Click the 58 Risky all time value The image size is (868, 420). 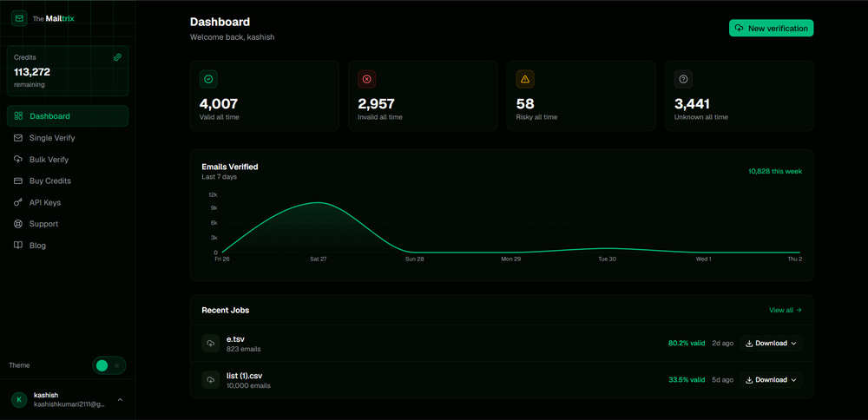[x=525, y=103]
